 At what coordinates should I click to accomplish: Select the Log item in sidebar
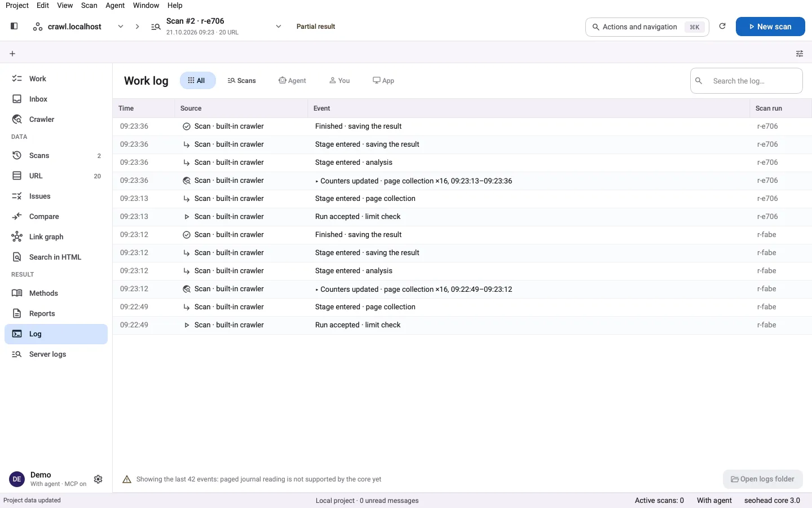tap(56, 334)
